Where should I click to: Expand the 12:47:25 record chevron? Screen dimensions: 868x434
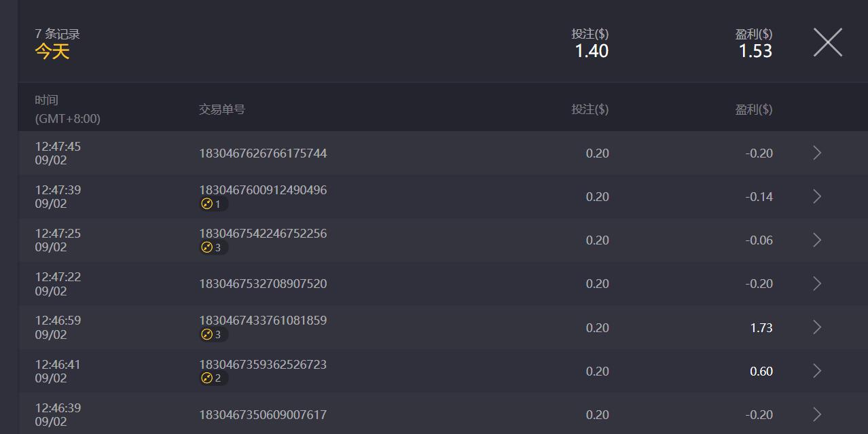tap(817, 240)
